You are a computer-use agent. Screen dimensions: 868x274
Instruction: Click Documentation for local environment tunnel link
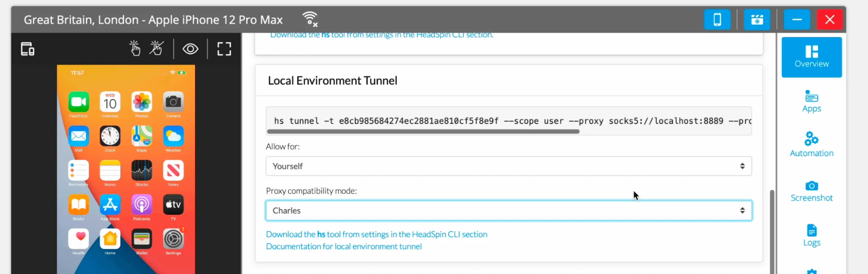(343, 247)
